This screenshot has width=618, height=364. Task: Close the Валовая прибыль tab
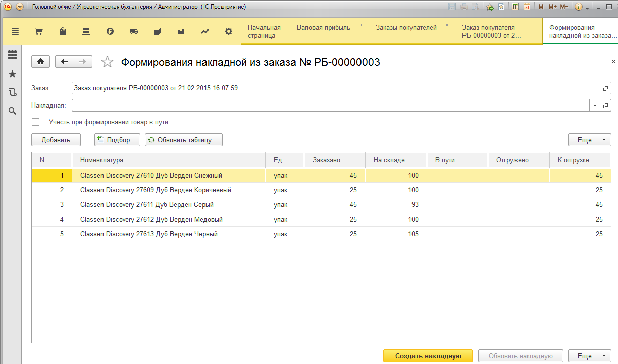click(x=360, y=25)
